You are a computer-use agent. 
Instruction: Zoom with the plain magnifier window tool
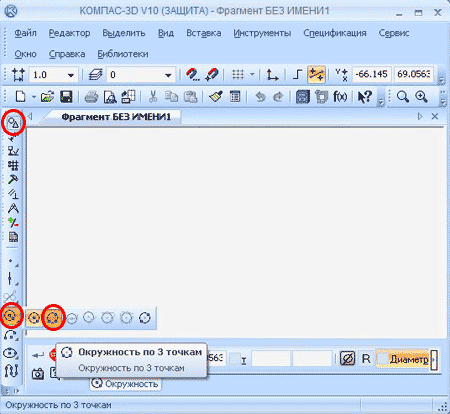pos(403,97)
